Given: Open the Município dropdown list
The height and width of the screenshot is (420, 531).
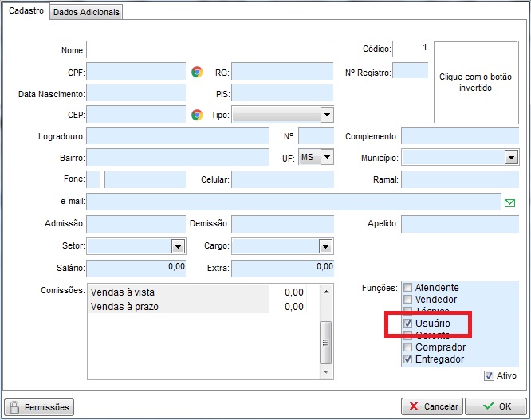Looking at the screenshot, I should [x=511, y=158].
